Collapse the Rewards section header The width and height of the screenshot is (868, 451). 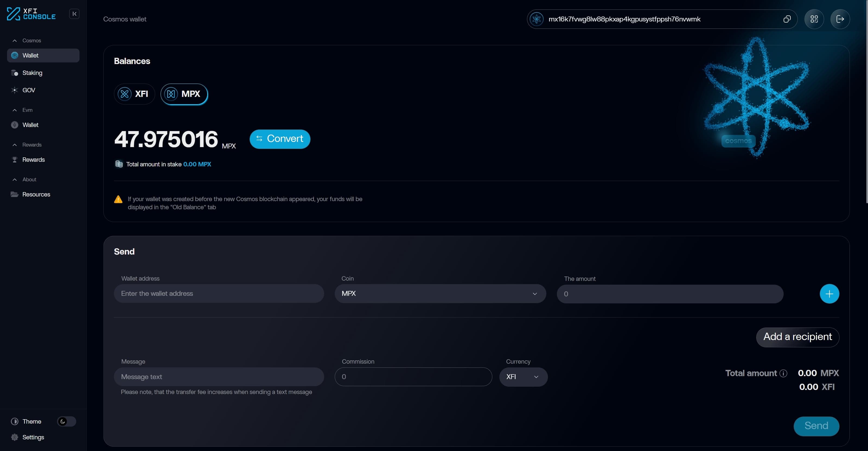(14, 145)
